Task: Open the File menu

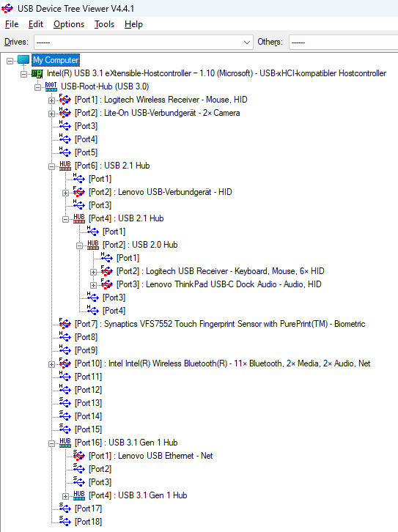Action: (x=12, y=24)
